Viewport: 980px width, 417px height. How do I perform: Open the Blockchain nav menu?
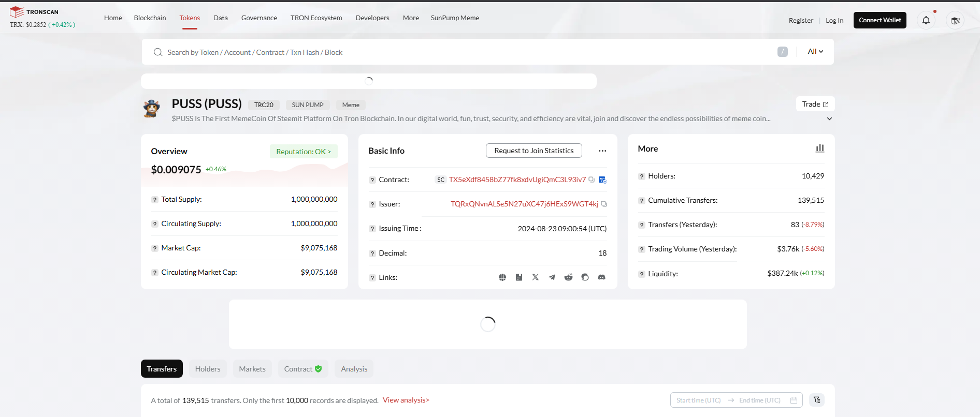tap(150, 18)
